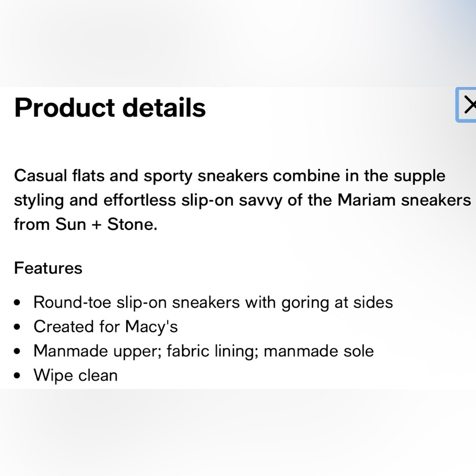Click the phrase goring at sides

pos(337,303)
